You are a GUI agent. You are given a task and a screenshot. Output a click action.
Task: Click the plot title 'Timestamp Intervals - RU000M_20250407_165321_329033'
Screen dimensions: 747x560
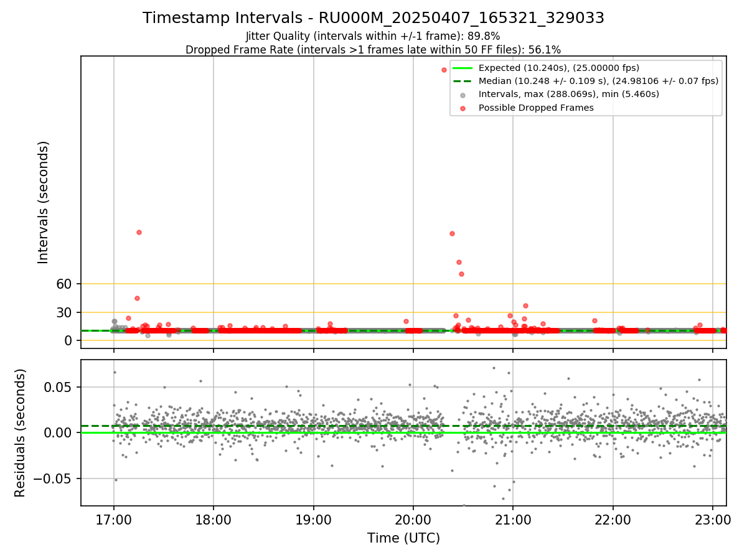[x=374, y=18]
